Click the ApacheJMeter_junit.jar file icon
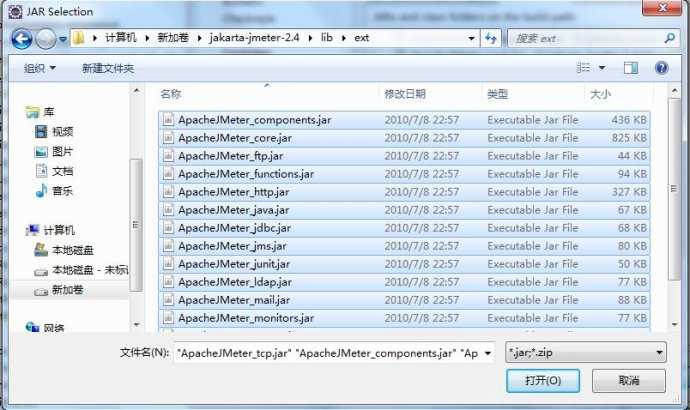Screen dimensions: 690x410 coord(168,264)
